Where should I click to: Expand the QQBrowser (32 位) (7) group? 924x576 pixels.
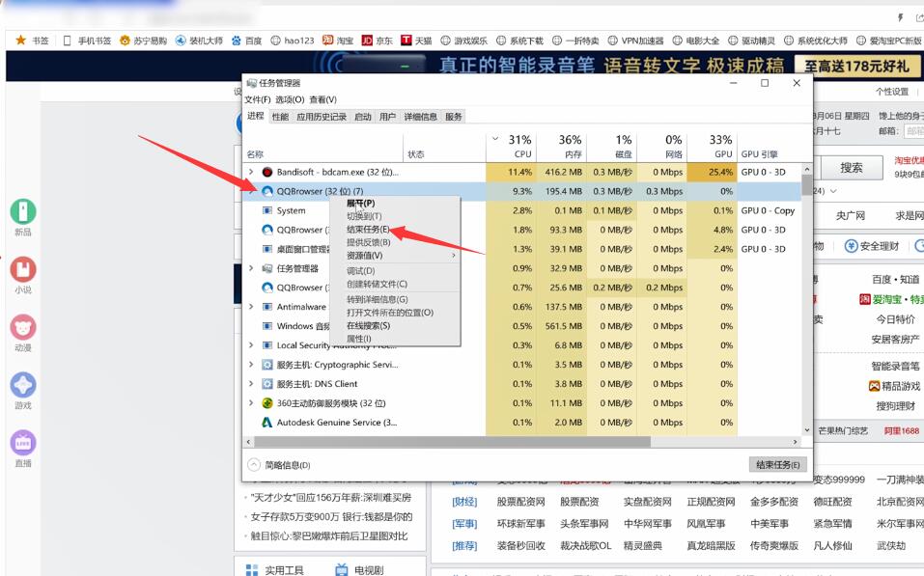tap(251, 191)
